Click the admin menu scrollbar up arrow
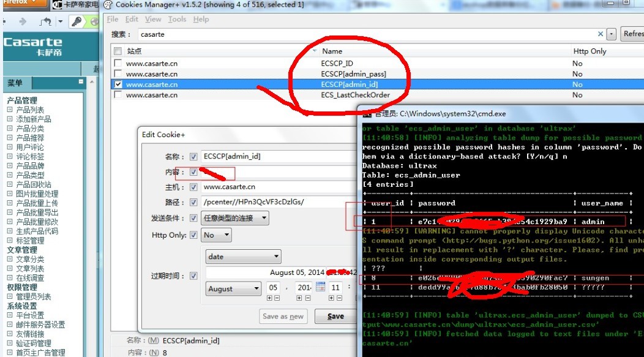 [92, 82]
